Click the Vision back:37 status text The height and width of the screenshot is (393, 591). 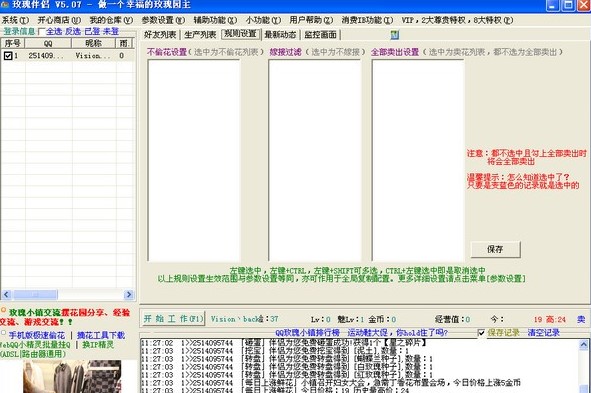(244, 319)
